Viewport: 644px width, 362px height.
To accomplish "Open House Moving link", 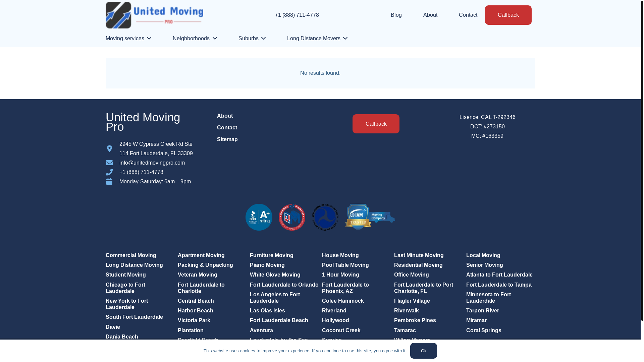I will [x=340, y=255].
